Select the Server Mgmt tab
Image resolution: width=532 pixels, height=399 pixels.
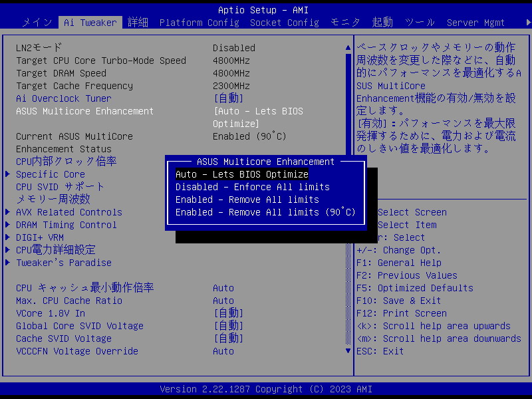475,23
